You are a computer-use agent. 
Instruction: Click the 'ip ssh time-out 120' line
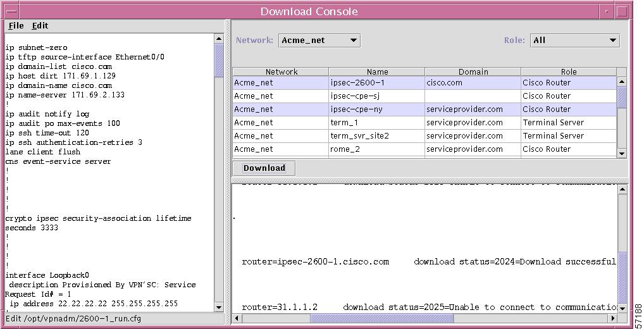point(47,133)
